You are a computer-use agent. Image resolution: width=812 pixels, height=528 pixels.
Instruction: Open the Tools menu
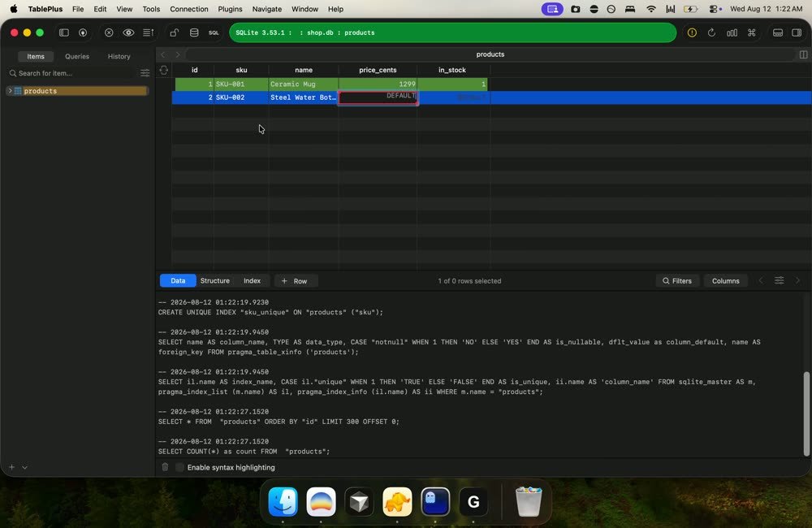coord(151,9)
